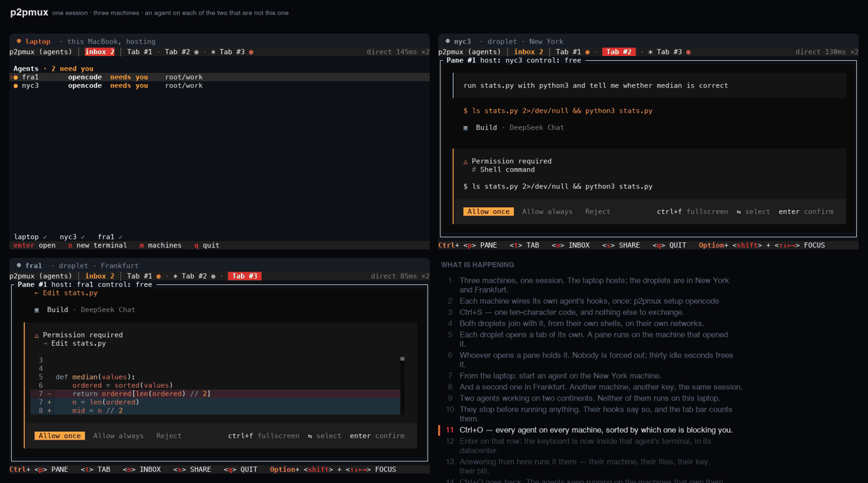Click the p2pmux title heading
Viewport: 868px width, 483px height.
(x=29, y=12)
